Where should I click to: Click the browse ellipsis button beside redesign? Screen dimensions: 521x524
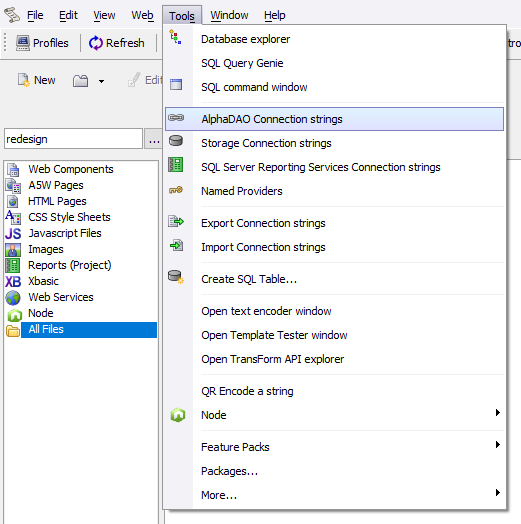pos(153,139)
